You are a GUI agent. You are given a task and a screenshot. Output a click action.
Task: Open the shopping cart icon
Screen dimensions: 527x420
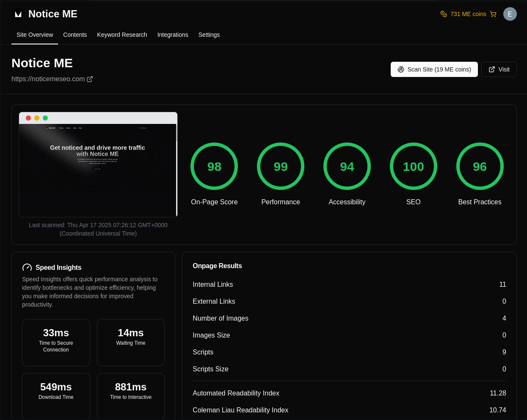point(493,14)
